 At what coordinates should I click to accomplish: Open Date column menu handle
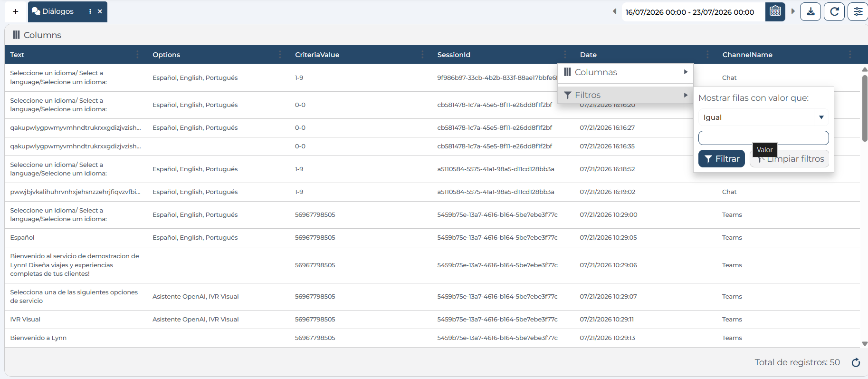point(707,55)
